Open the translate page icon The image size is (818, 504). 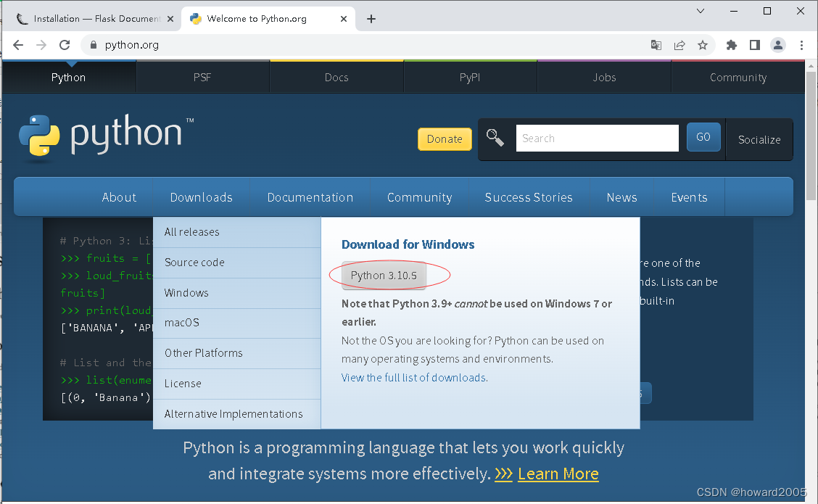point(656,45)
